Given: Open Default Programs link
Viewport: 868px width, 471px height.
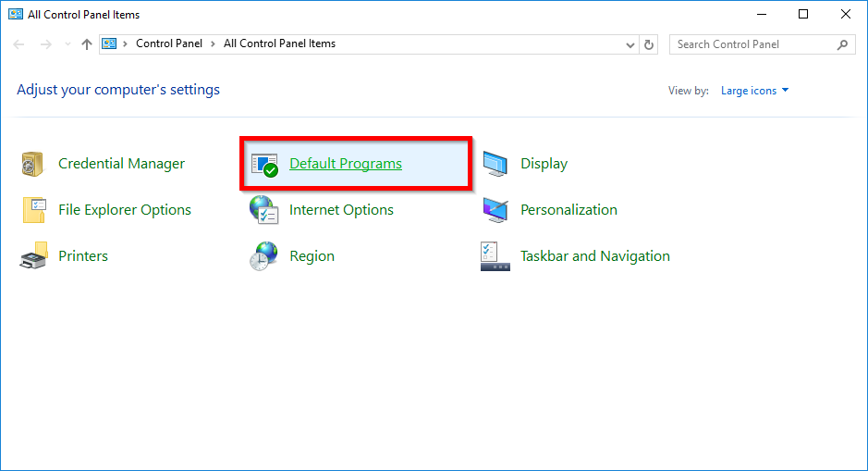Looking at the screenshot, I should click(346, 164).
